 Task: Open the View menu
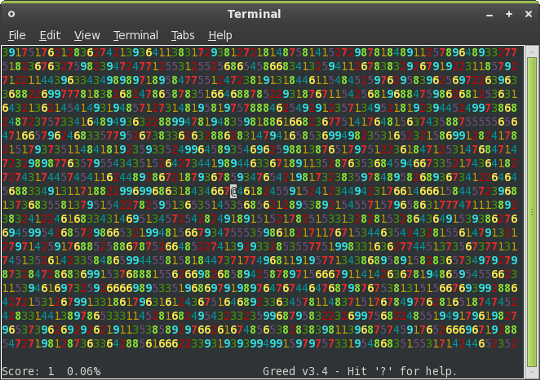pyautogui.click(x=87, y=35)
